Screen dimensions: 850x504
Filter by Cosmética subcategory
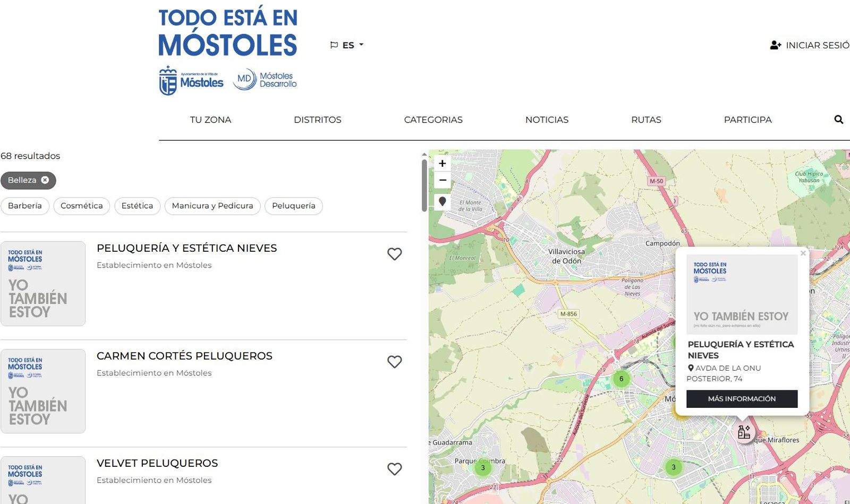coord(82,206)
